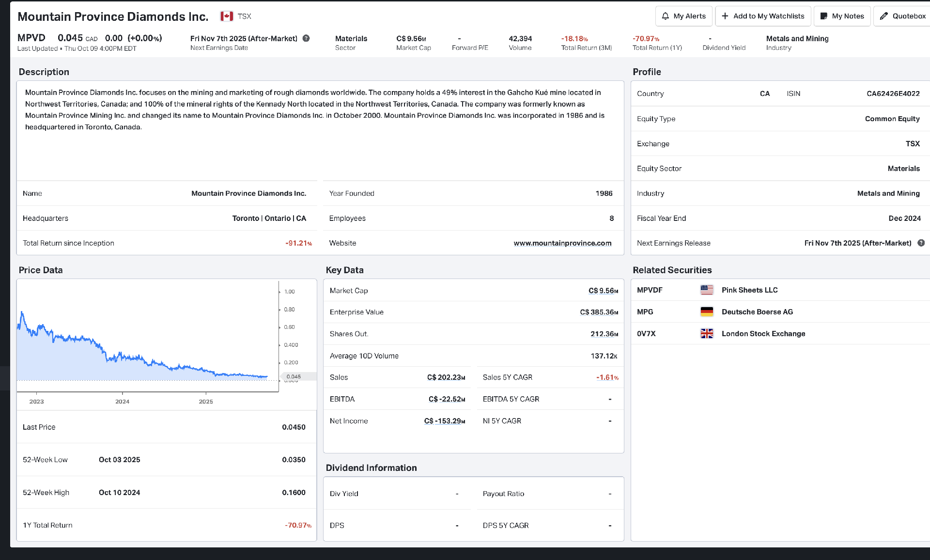Click the German flag beside Deutsche Boerse AG
Screen dimensions: 930x560
point(707,311)
